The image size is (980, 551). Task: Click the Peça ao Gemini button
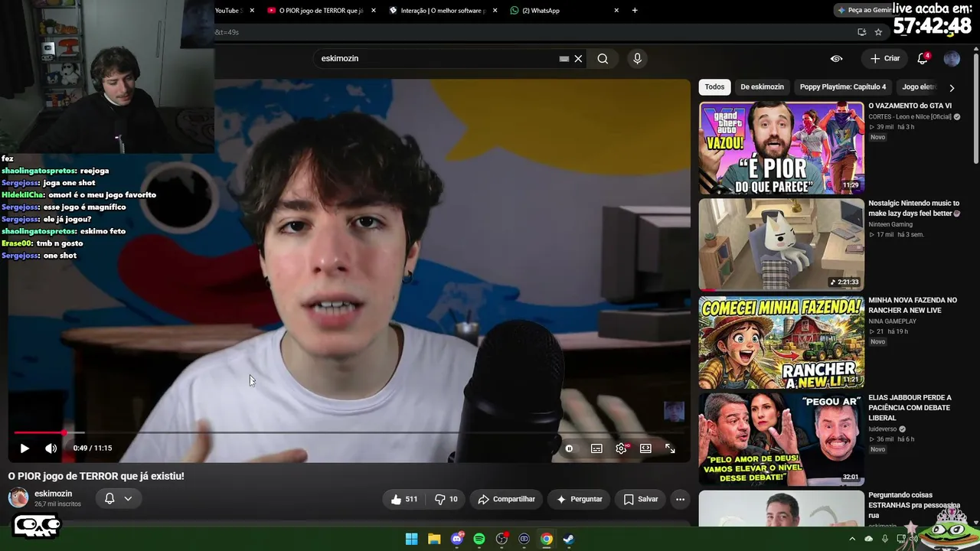[864, 10]
